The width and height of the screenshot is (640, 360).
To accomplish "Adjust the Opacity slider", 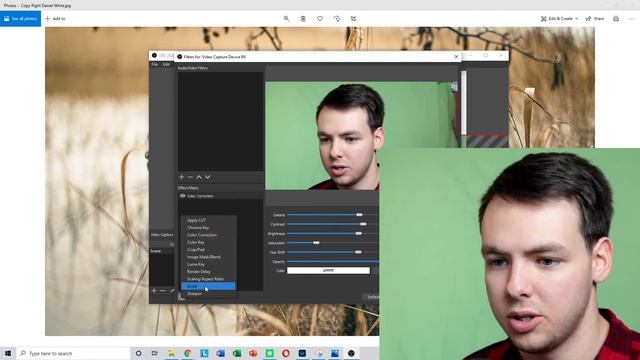I will (333, 261).
